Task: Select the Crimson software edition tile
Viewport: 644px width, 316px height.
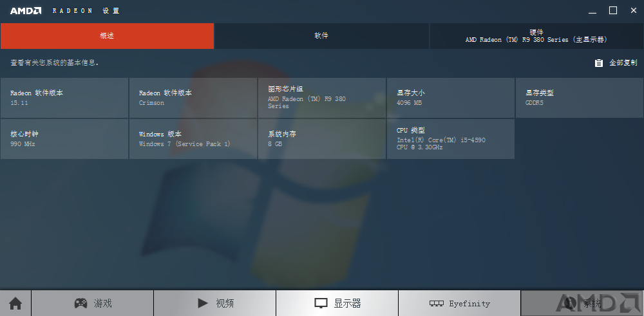Action: (x=193, y=98)
